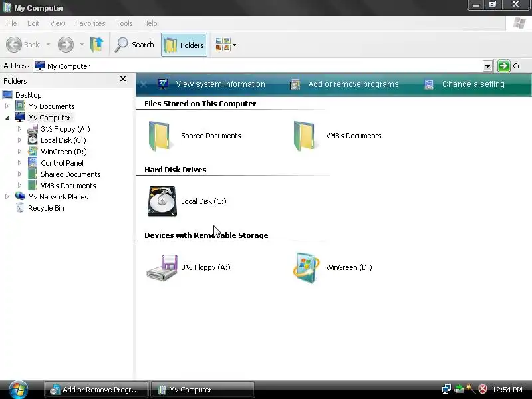Switch to Add or Remove Programs taskbar button
This screenshot has height=399, width=532.
[x=96, y=390]
